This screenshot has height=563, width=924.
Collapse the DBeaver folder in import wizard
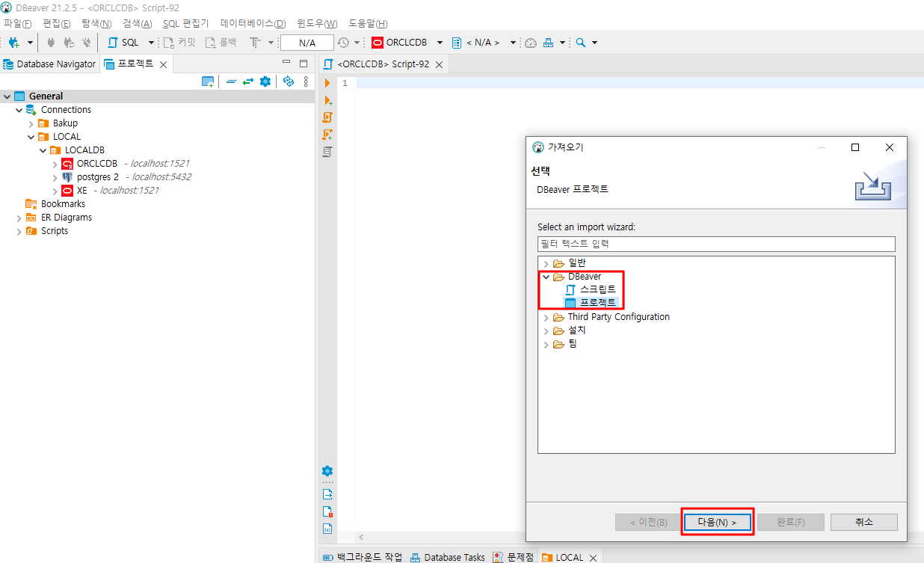point(546,277)
